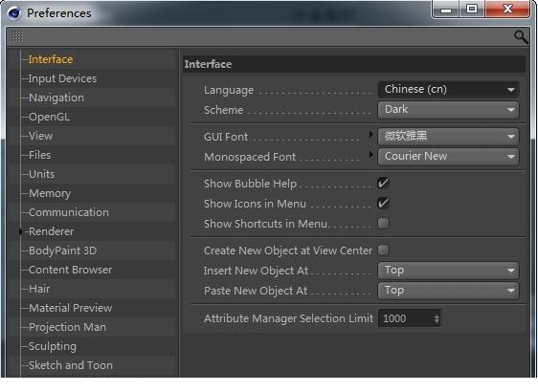This screenshot has height=392, width=538.
Task: Enable Create New Object at View Center
Action: pyautogui.click(x=383, y=250)
